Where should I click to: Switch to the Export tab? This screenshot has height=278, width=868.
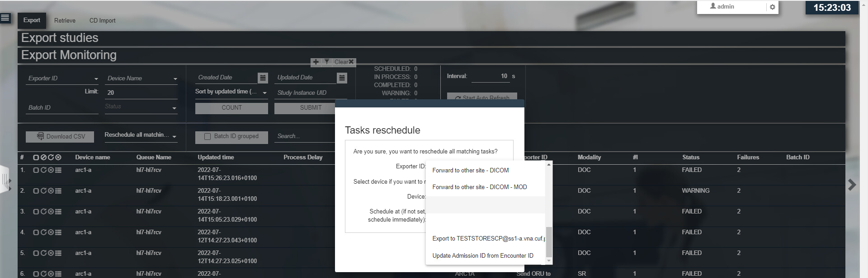point(32,20)
